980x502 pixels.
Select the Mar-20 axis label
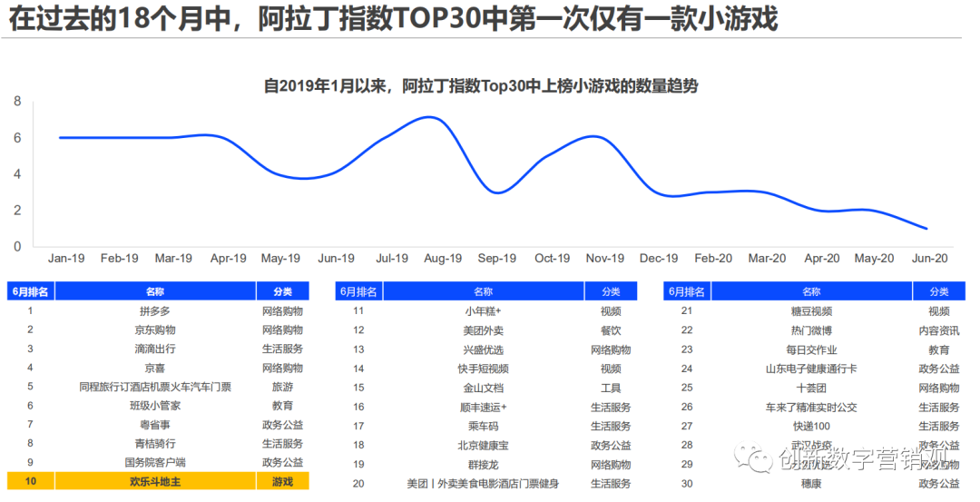coord(767,258)
